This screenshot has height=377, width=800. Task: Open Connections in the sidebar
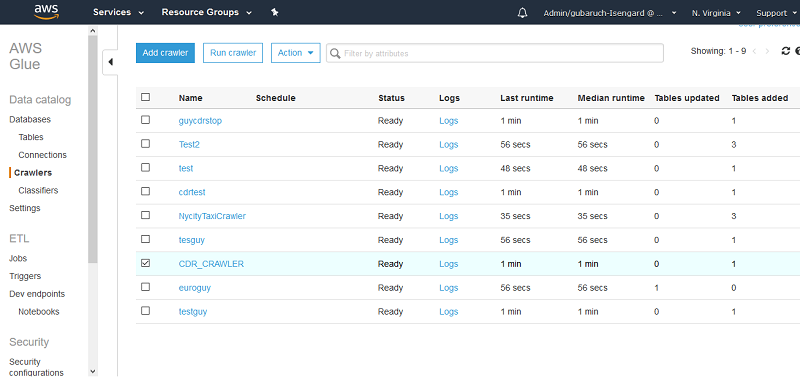pos(42,155)
